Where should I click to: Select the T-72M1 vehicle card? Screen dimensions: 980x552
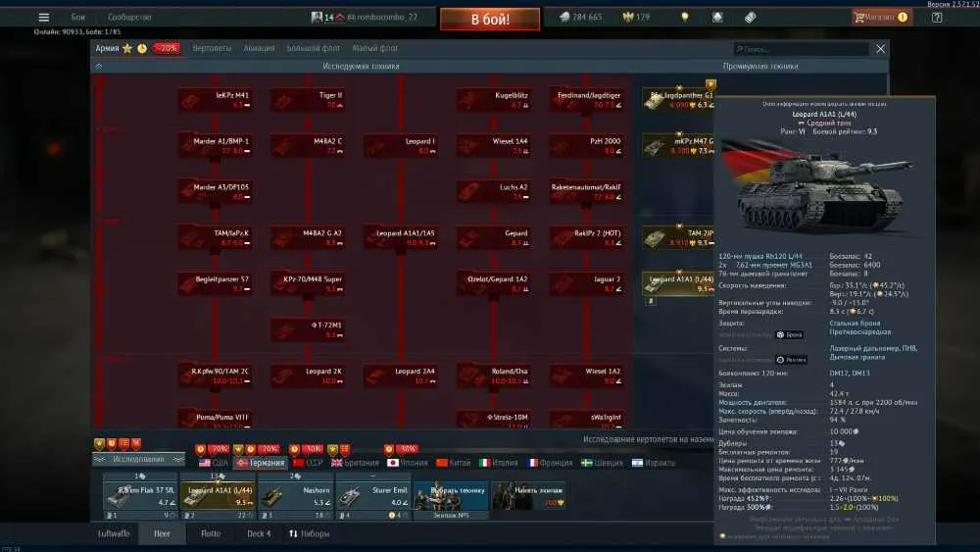pos(308,329)
